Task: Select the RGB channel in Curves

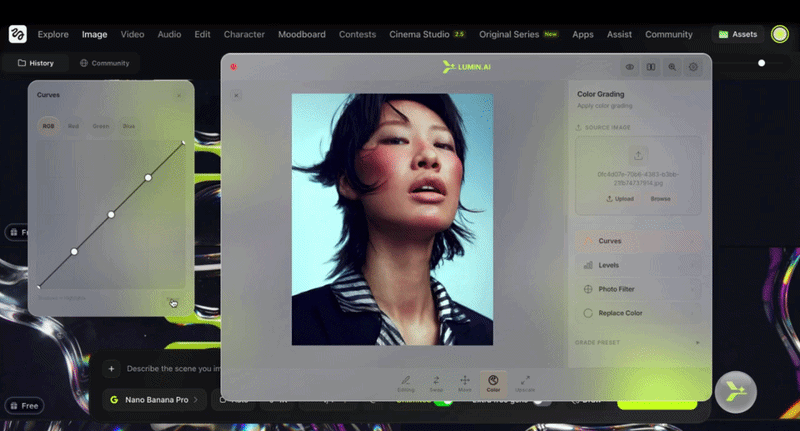Action: pos(48,126)
